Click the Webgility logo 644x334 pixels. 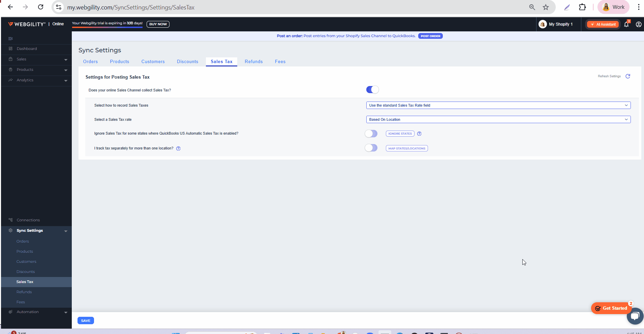[x=26, y=24]
